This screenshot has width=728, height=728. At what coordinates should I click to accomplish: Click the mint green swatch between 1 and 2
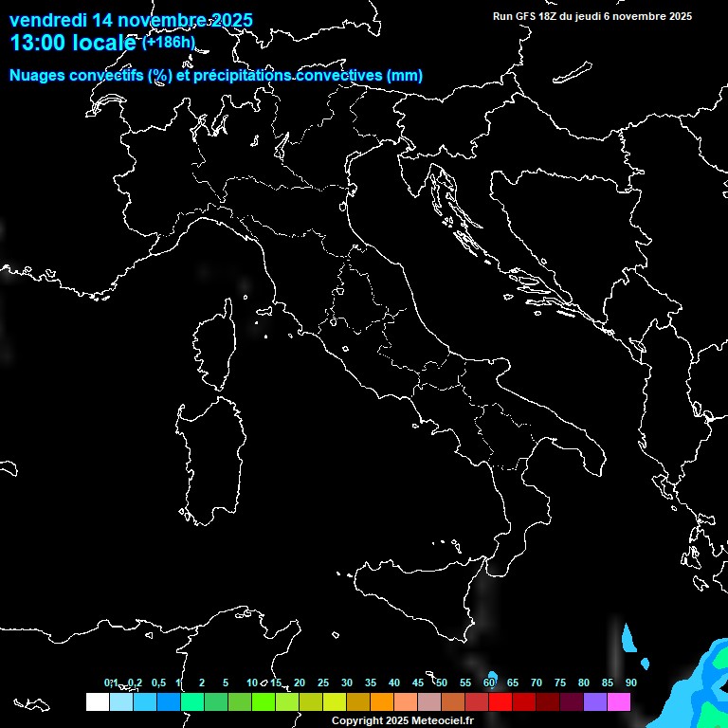pos(192,701)
